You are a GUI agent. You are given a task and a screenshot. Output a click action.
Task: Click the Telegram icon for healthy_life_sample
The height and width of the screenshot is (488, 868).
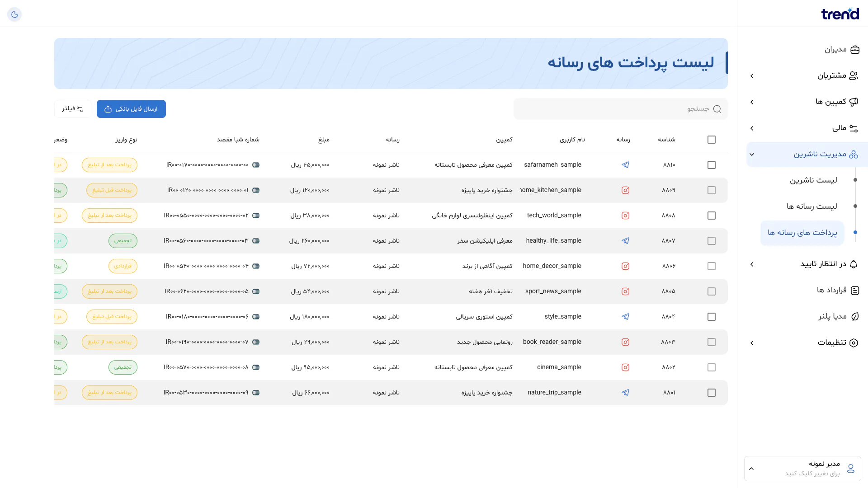coord(625,241)
